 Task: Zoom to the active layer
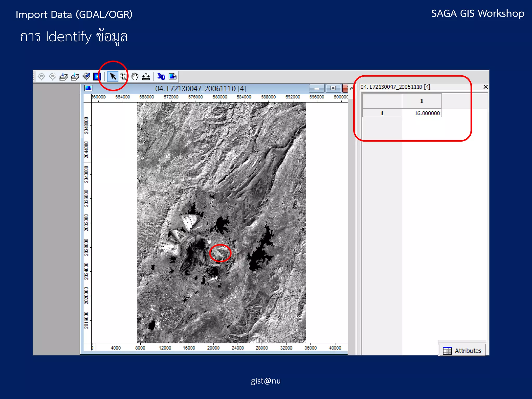(75, 77)
